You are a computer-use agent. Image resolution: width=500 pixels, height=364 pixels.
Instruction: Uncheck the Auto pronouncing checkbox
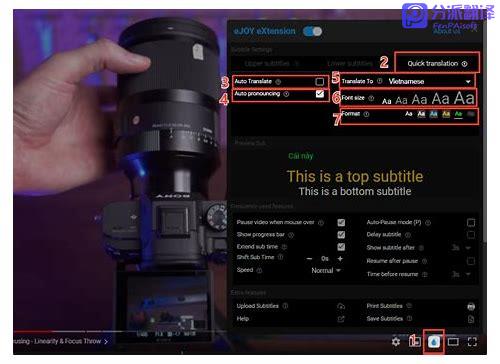coord(320,94)
